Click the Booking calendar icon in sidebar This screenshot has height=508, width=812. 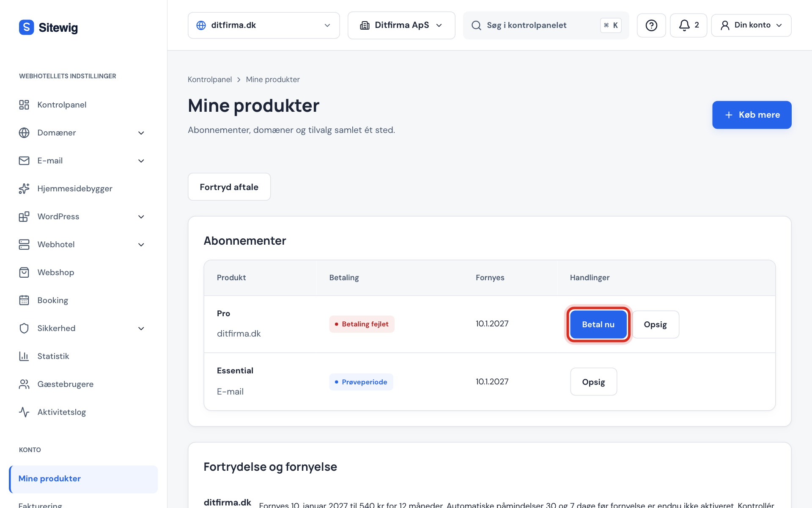tap(24, 300)
